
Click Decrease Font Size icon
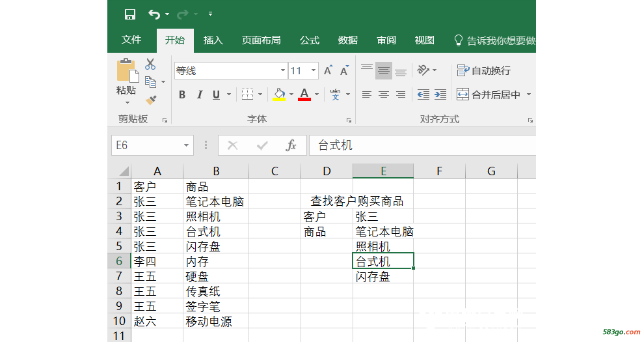(x=344, y=70)
